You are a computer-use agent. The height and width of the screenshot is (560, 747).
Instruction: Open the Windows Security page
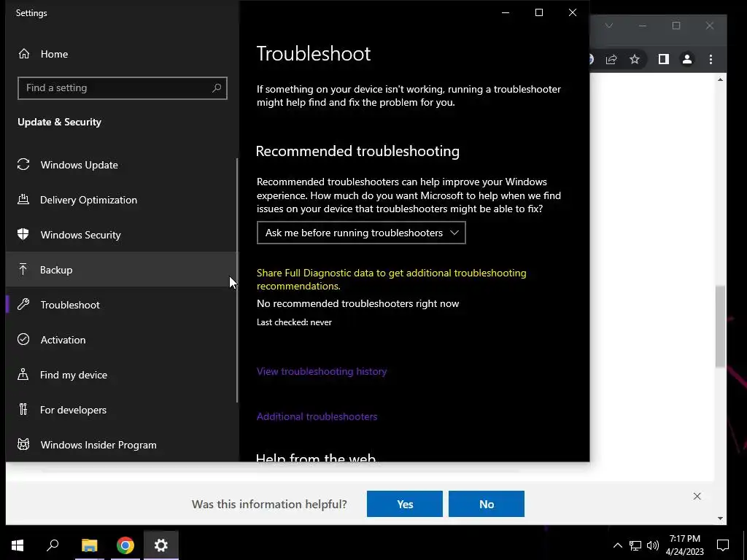[122, 235]
